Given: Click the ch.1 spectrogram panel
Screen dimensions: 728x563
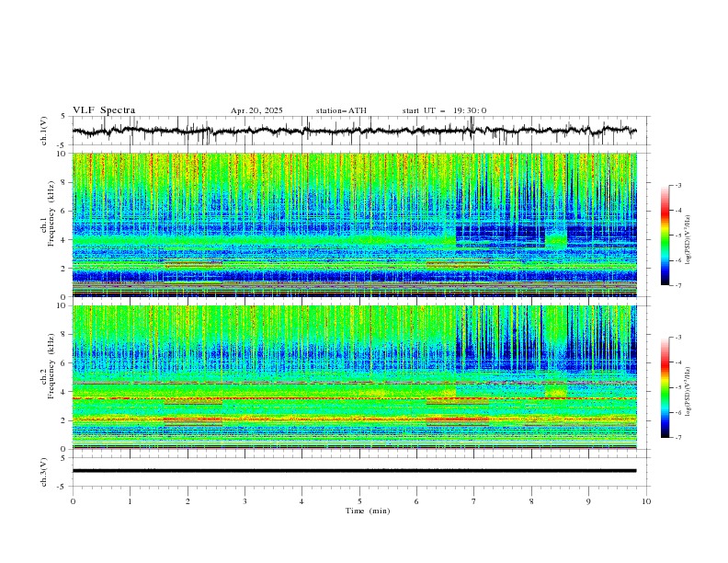Looking at the screenshot, I should click(x=354, y=224).
